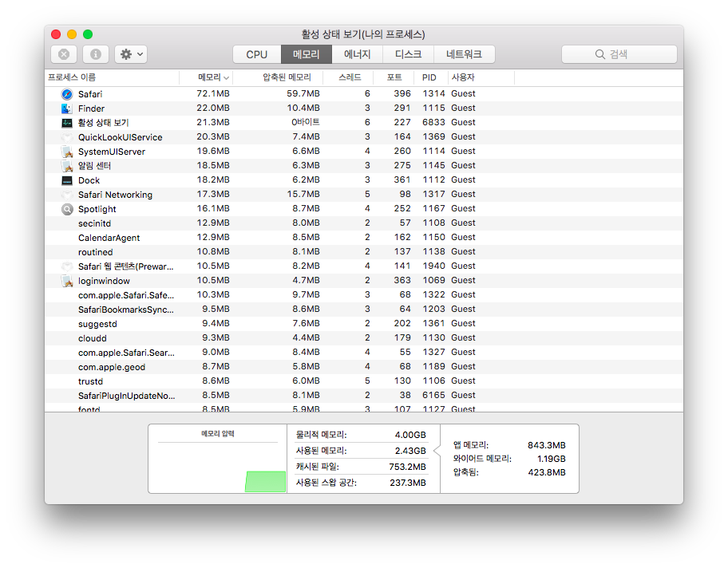Switch to the CPU tab
Image resolution: width=728 pixels, height=568 pixels.
(x=257, y=54)
